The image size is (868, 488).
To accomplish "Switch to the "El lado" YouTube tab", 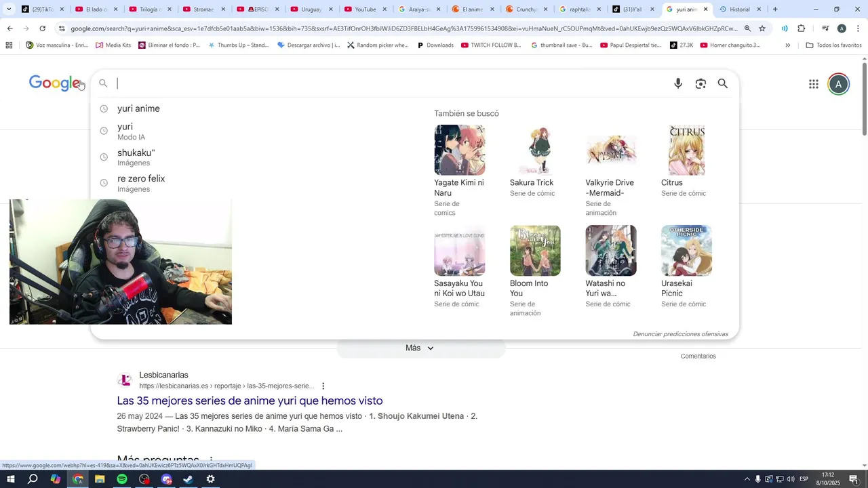I will [x=96, y=9].
